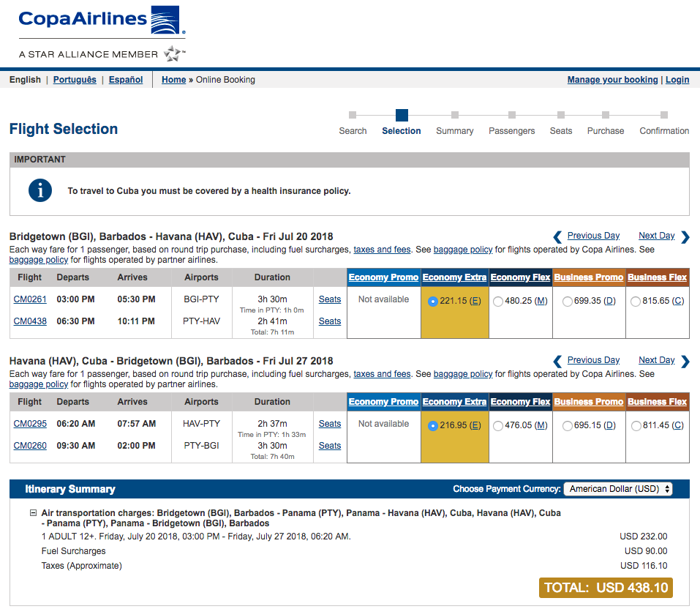Select return Business Promo fare 695.15
Image resolution: width=700 pixels, height=609 pixels.
568,426
